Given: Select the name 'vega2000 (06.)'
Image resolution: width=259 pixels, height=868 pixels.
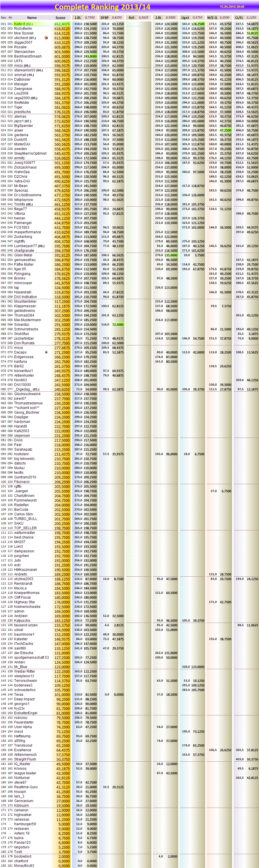Looking at the screenshot, I should pos(26,98).
